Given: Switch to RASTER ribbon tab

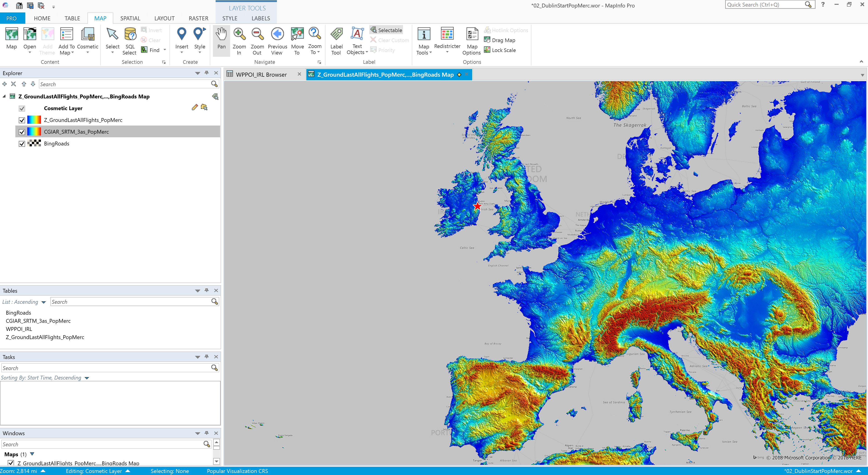Looking at the screenshot, I should click(x=198, y=18).
